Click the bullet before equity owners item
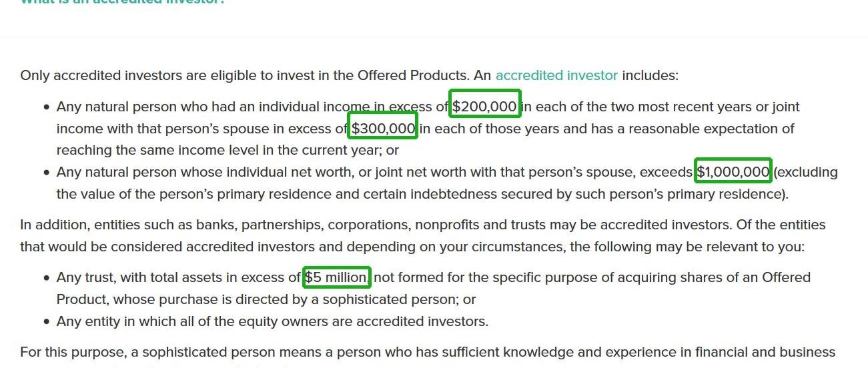 coord(47,322)
